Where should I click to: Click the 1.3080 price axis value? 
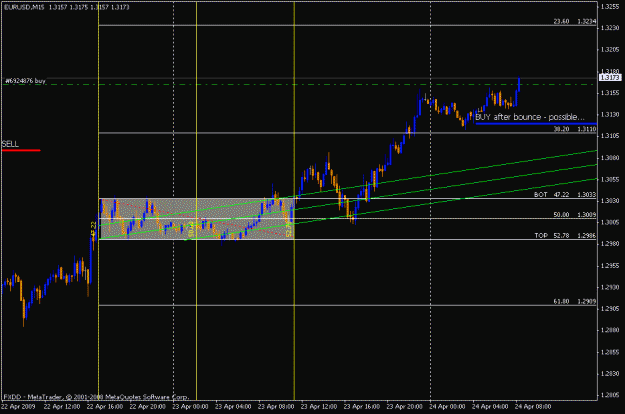coord(610,158)
